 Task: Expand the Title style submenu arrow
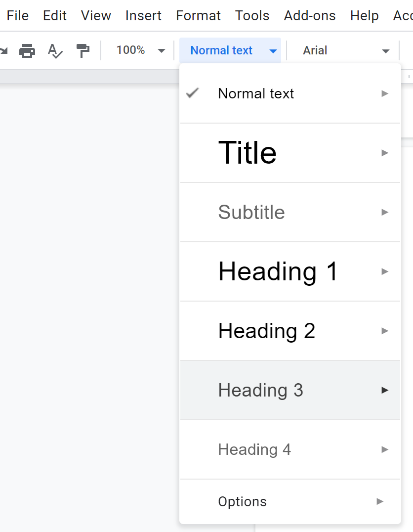click(x=384, y=153)
